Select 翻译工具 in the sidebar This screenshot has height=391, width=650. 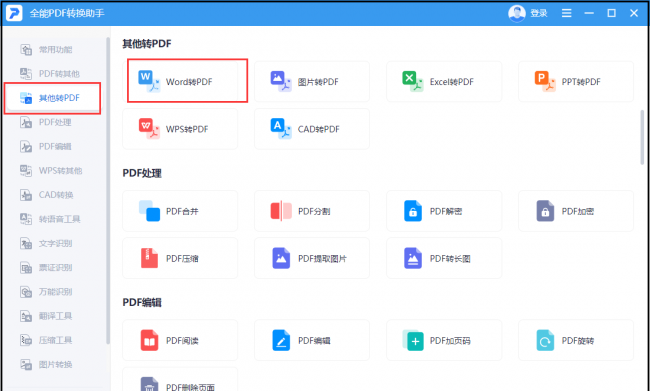coord(54,316)
